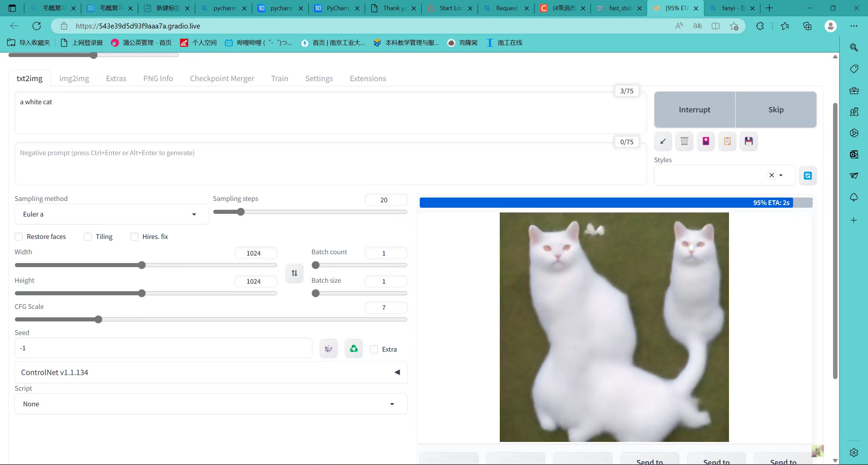Open the 哔哩哔哩 bookmark
Viewport: 868px width, 465px height.
pos(258,43)
